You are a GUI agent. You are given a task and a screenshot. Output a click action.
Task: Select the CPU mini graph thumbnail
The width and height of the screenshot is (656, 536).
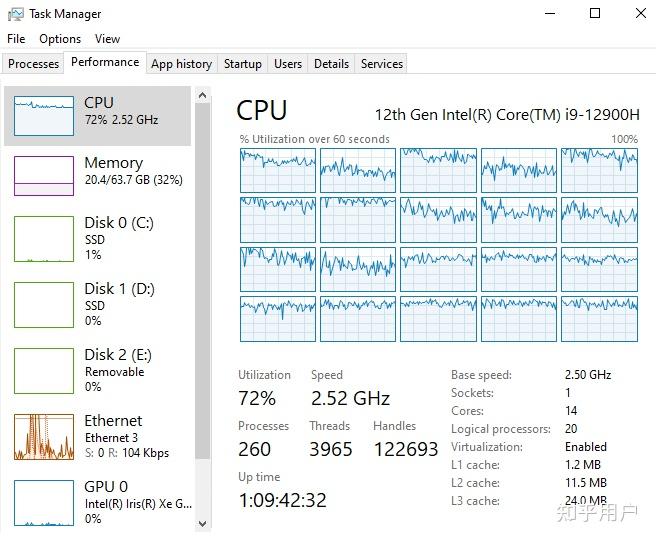click(x=44, y=116)
